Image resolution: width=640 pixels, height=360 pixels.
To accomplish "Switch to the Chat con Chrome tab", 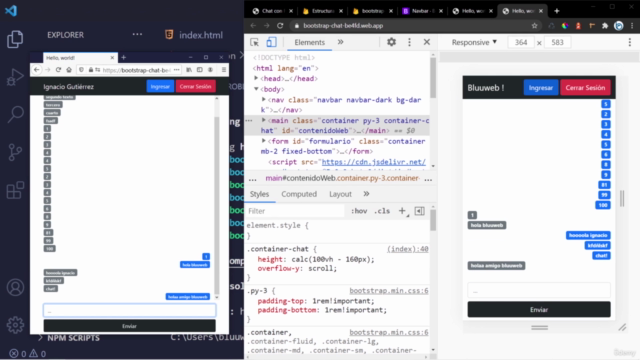I will [272, 11].
